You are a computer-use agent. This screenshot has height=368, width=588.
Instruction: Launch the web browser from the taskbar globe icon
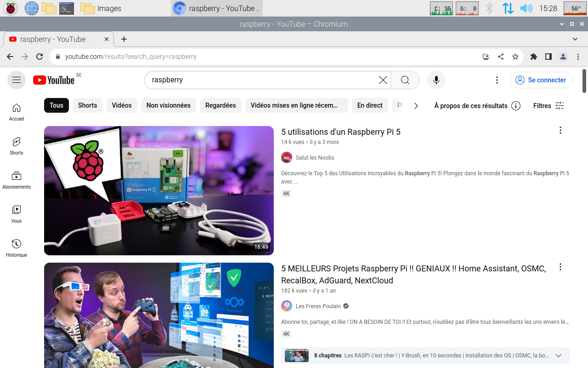[31, 8]
